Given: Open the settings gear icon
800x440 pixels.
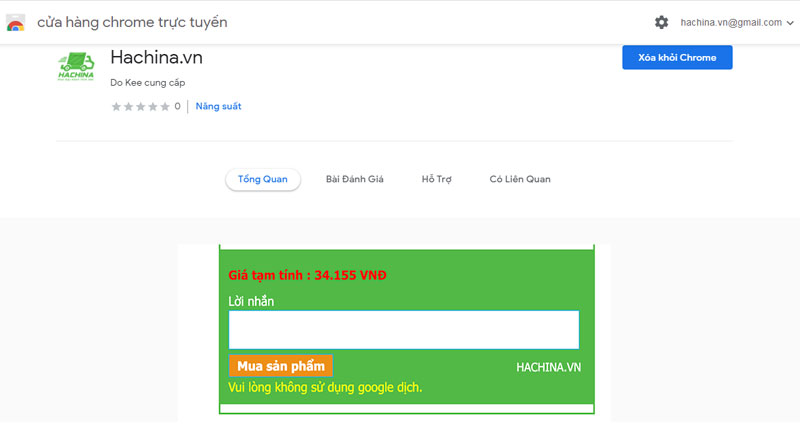Looking at the screenshot, I should tap(661, 22).
